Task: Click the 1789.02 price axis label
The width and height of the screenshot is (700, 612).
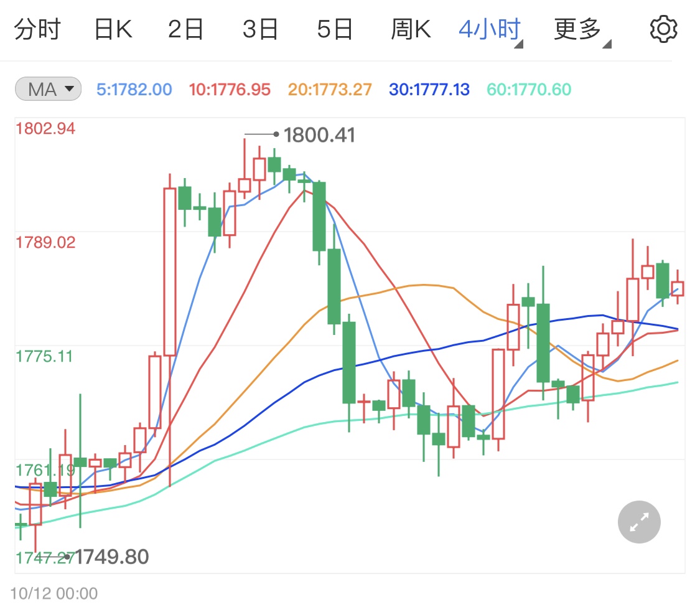Action: pyautogui.click(x=46, y=242)
